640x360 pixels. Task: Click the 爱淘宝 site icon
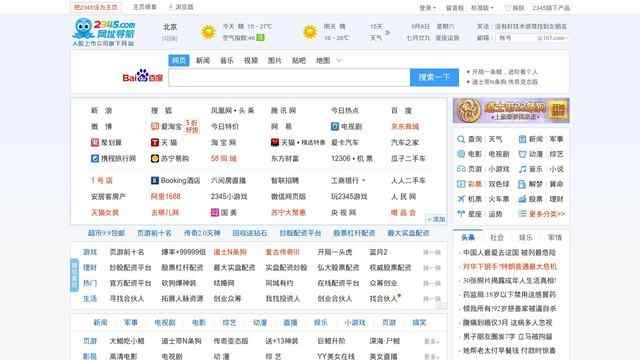155,127
